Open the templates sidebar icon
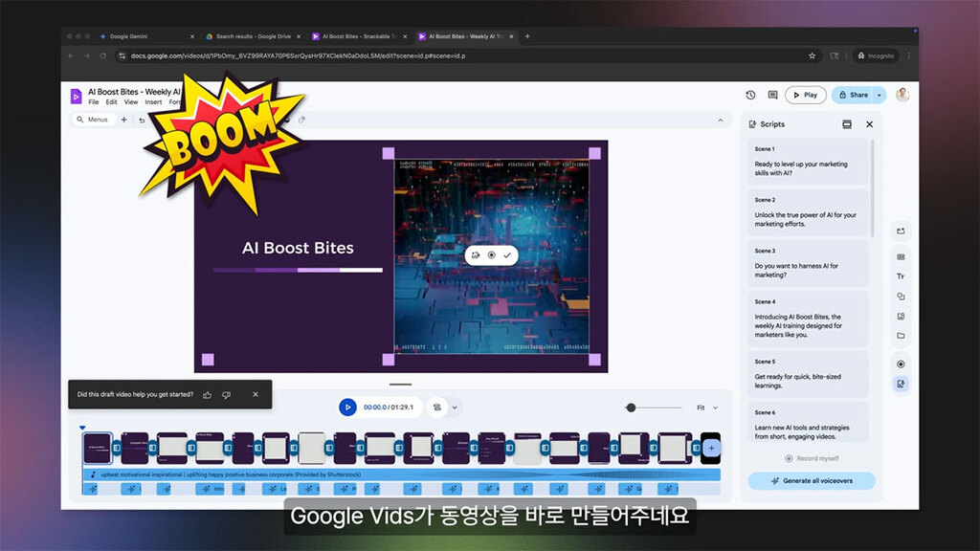Image resolution: width=980 pixels, height=551 pixels. coord(901,256)
